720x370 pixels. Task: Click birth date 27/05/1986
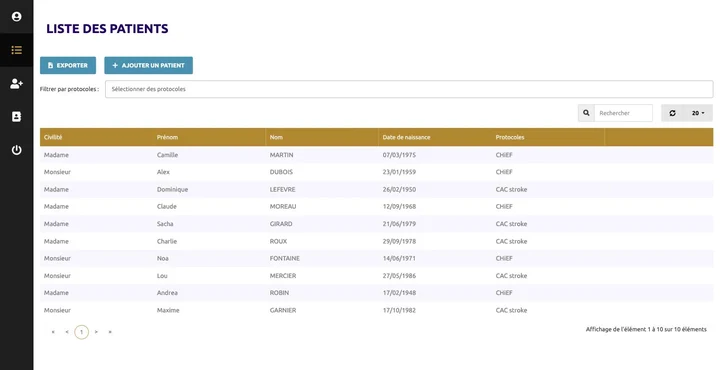click(x=399, y=276)
